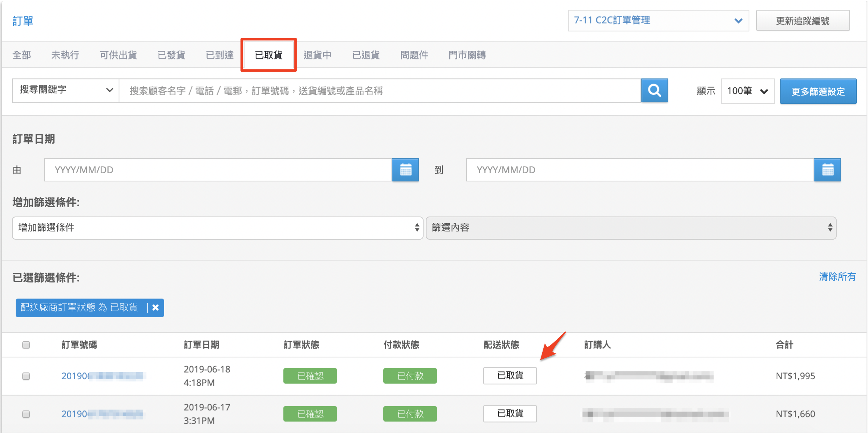Open the 訂單 page heading link

click(23, 21)
